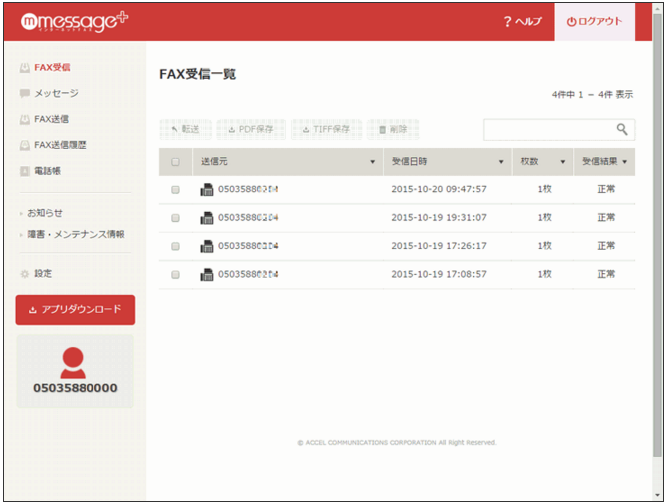The height and width of the screenshot is (504, 666).
Task: Click the user avatar icon in the sidebar
Action: (74, 361)
